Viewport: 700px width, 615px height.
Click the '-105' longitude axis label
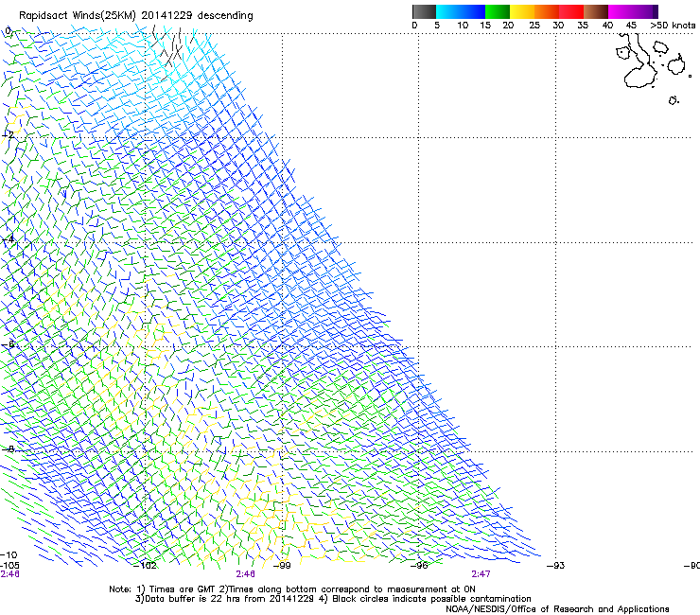9,566
